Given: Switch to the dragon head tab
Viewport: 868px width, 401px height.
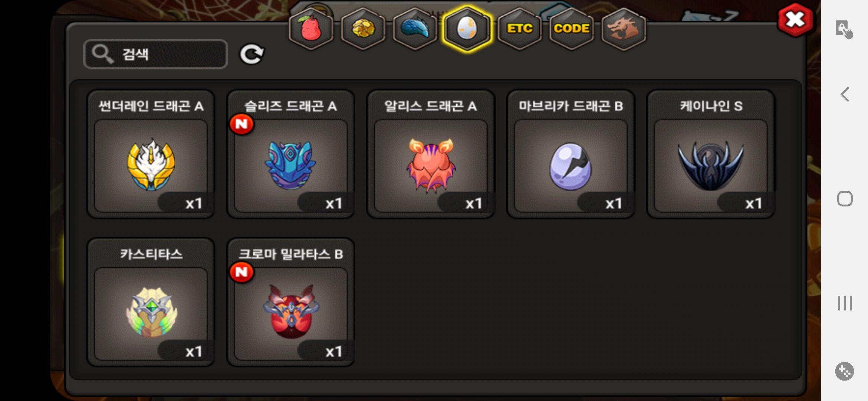Looking at the screenshot, I should [x=624, y=29].
